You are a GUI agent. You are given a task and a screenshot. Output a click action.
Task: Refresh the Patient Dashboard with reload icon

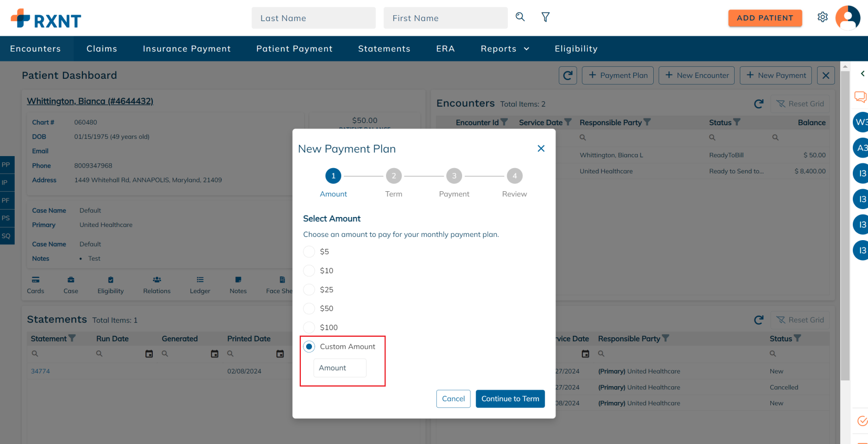tap(568, 76)
